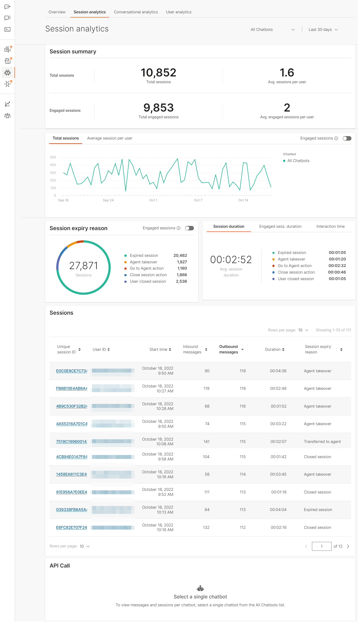The image size is (364, 622).
Task: Open session link E0C0E8CE7C73
Action: point(71,371)
